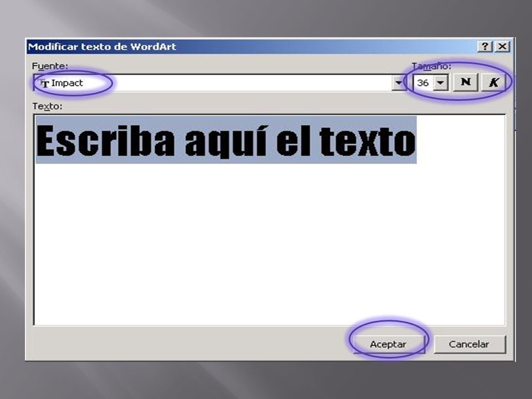Viewport: 532px width, 399px height.
Task: Toggle bold (N) formatting button
Action: click(465, 83)
